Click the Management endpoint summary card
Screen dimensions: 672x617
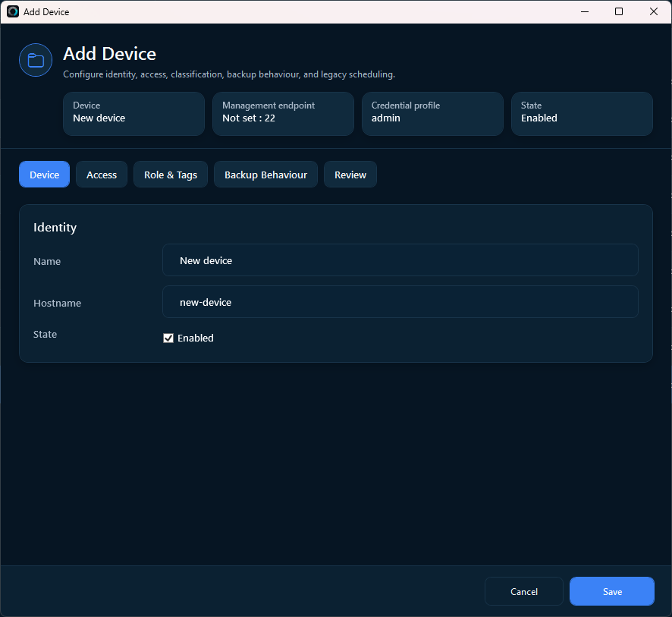(x=283, y=114)
